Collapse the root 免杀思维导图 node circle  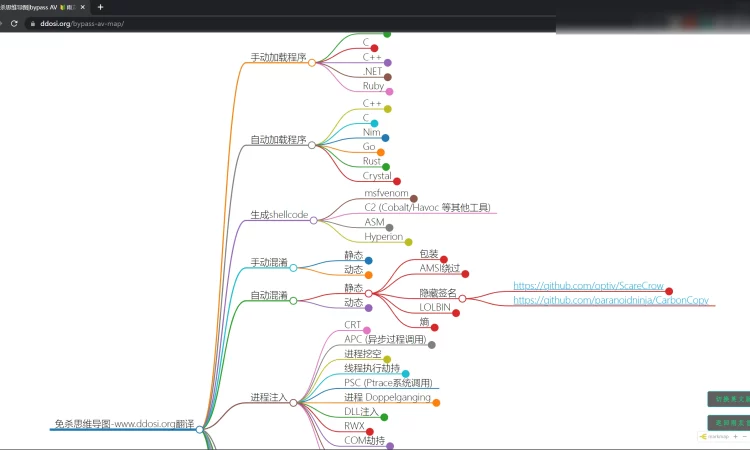click(x=199, y=429)
